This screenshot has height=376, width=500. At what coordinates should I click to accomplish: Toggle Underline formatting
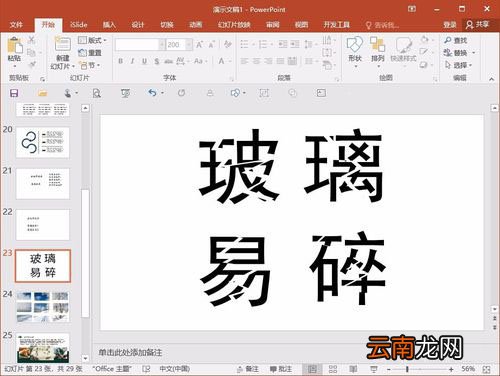(x=144, y=61)
